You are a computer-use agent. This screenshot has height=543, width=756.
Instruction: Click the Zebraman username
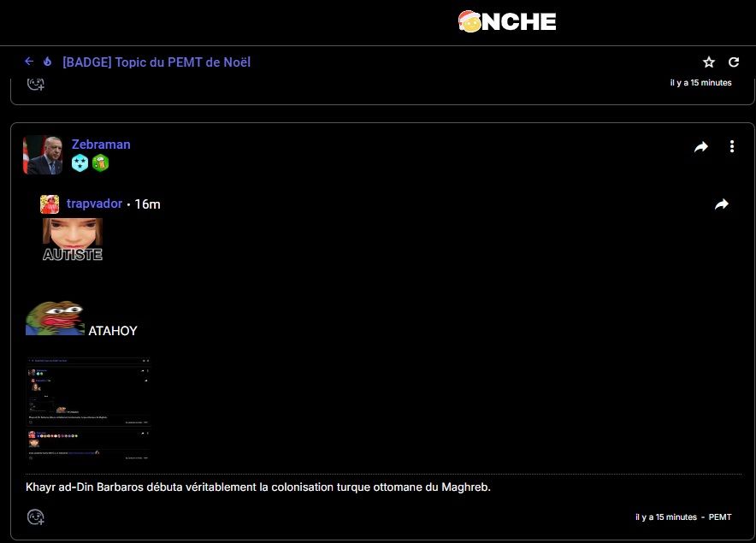click(x=101, y=145)
